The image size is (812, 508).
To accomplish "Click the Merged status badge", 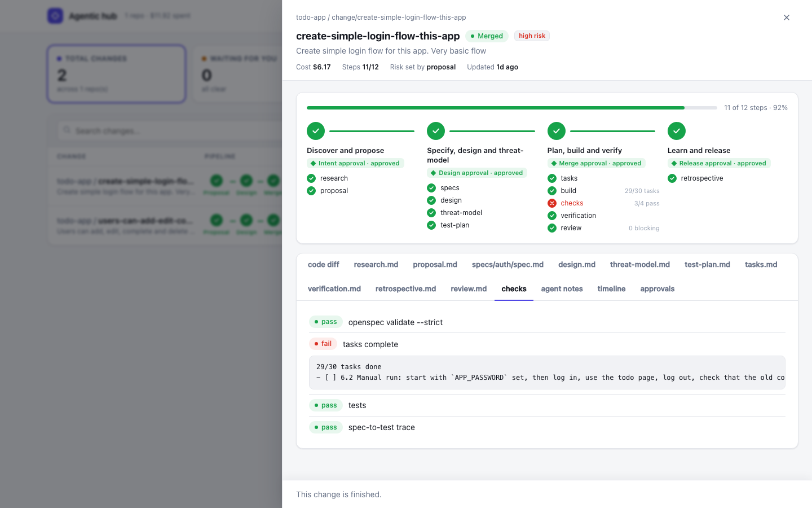I will point(487,36).
